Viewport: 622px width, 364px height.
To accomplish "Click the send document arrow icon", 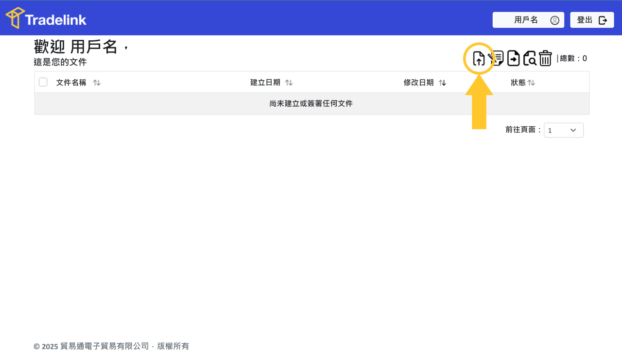I will point(514,58).
